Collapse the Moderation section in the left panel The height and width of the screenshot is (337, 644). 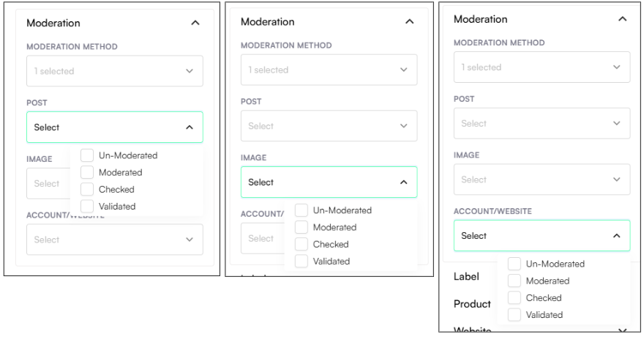click(x=195, y=23)
